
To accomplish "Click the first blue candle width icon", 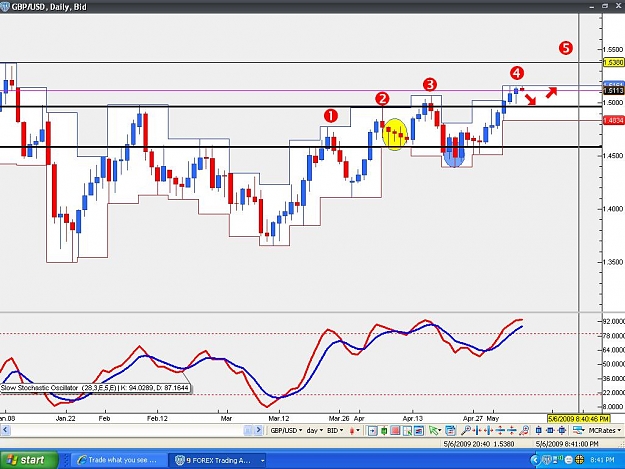I will [539, 430].
